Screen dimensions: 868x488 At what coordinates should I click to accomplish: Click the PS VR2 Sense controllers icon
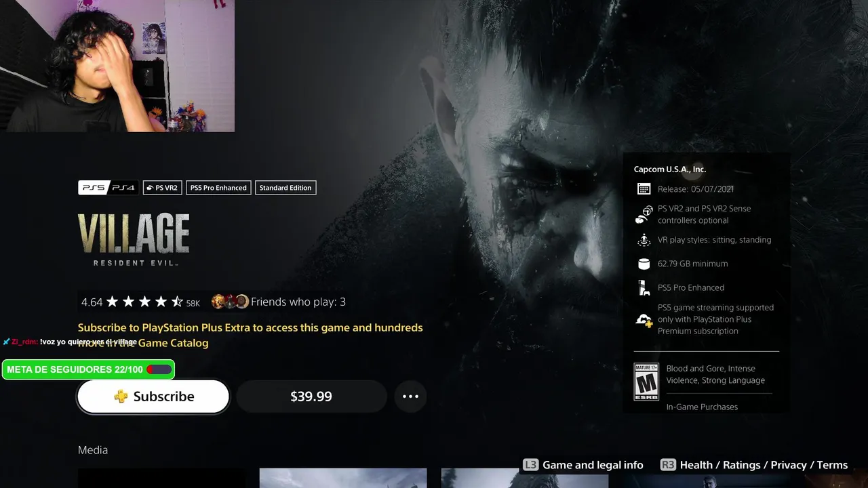[644, 214]
